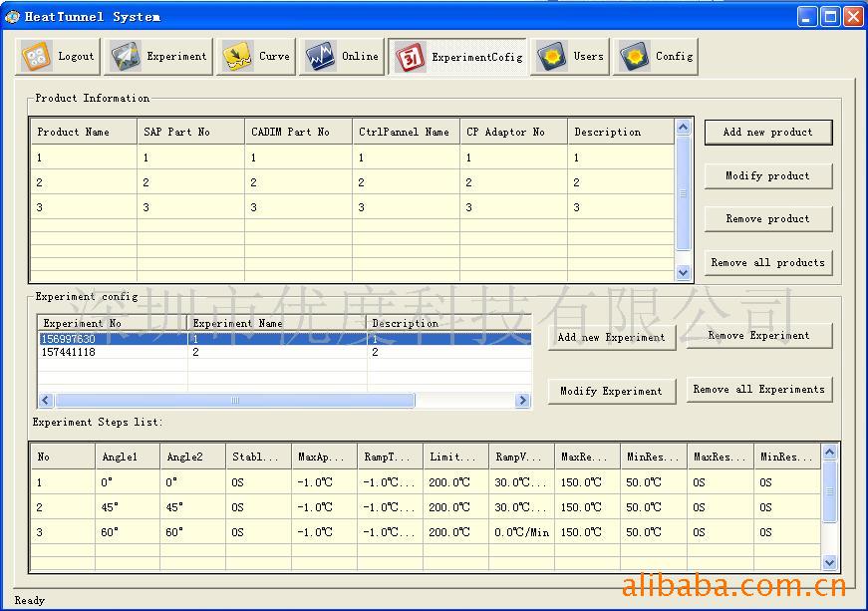Open the Curve tab label
Image resolution: width=868 pixels, height=611 pixels.
[x=275, y=57]
